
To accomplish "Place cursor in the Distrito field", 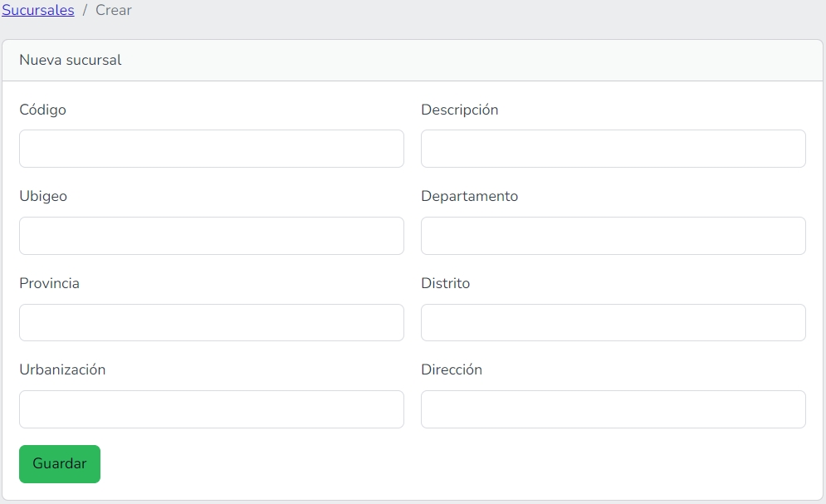I will pyautogui.click(x=613, y=322).
